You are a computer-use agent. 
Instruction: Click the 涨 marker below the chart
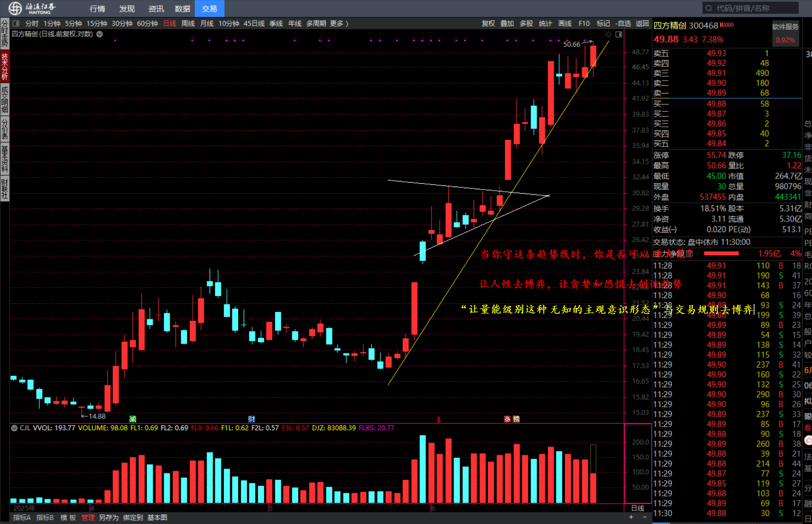tap(507, 419)
